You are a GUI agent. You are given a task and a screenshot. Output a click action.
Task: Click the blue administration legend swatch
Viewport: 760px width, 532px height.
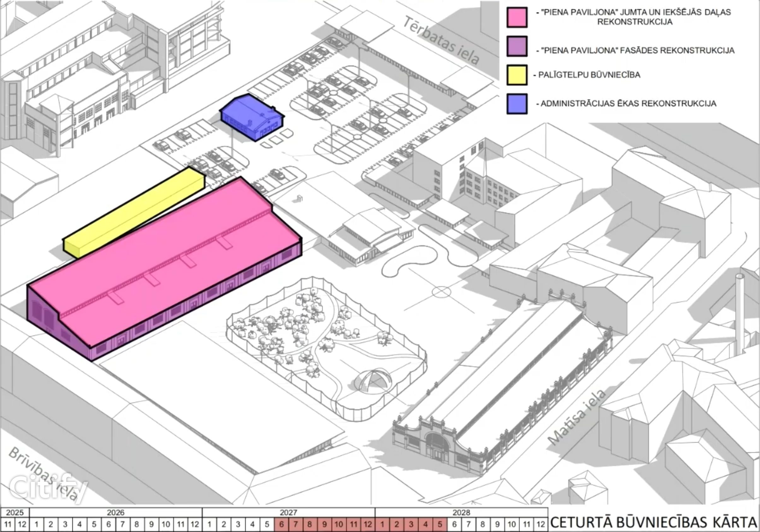pos(517,104)
